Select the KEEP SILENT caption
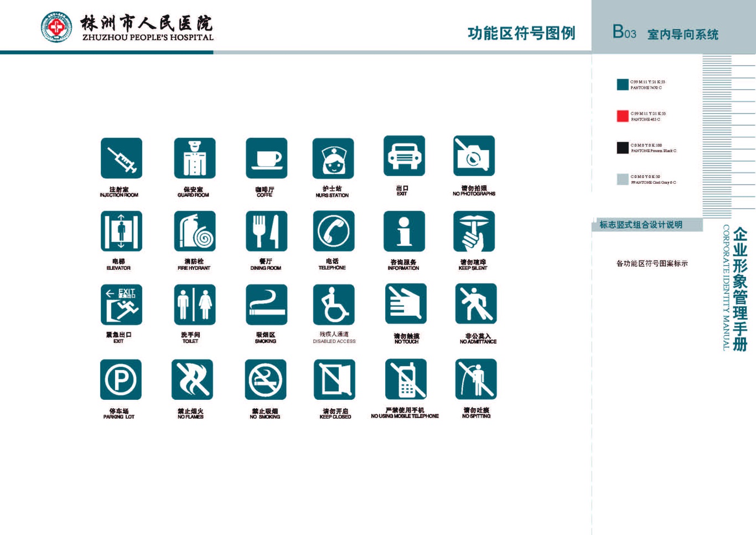 [x=473, y=268]
